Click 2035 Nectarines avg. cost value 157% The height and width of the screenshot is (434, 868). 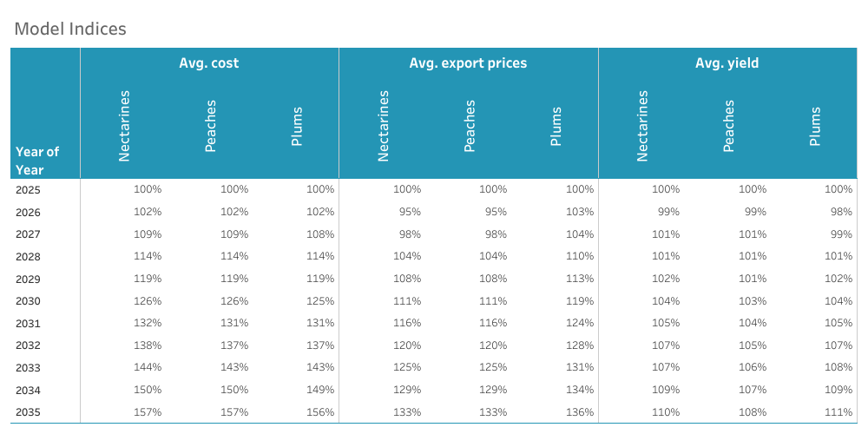pyautogui.click(x=148, y=412)
